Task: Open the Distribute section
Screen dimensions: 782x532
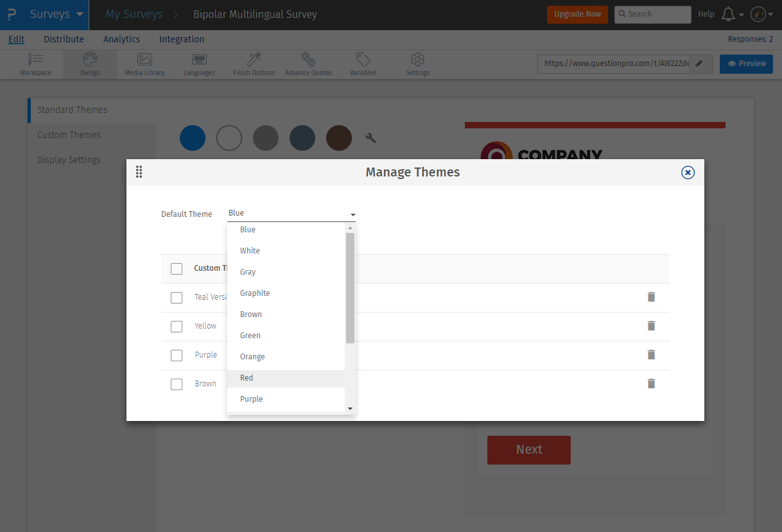Action: [64, 39]
